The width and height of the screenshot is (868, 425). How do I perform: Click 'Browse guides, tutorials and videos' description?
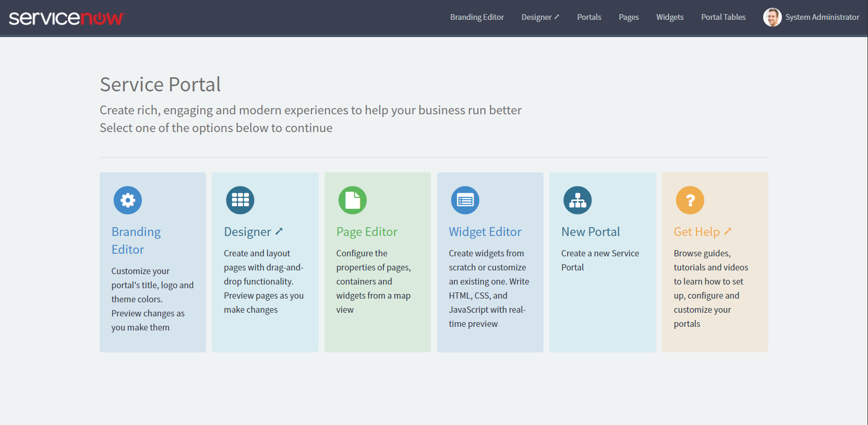pyautogui.click(x=710, y=288)
